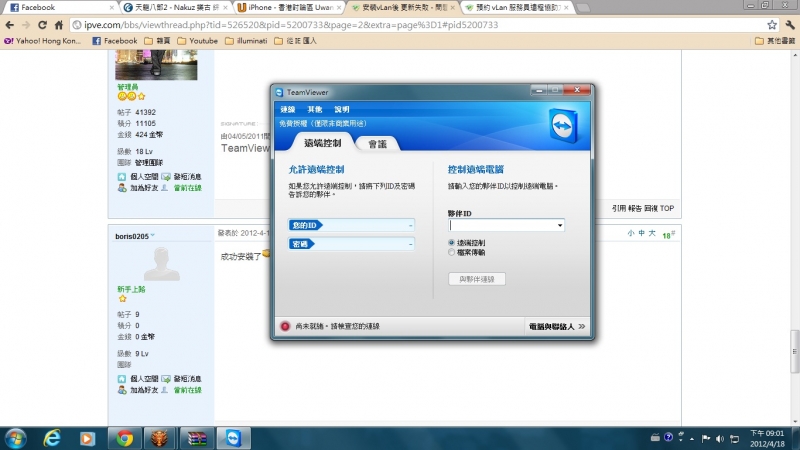The width and height of the screenshot is (800, 450).
Task: Click the boris0205 username link
Action: [132, 236]
